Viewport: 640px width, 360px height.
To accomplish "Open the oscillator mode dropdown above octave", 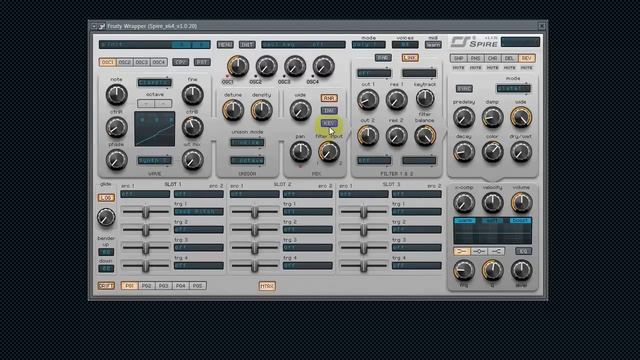I will pos(154,82).
